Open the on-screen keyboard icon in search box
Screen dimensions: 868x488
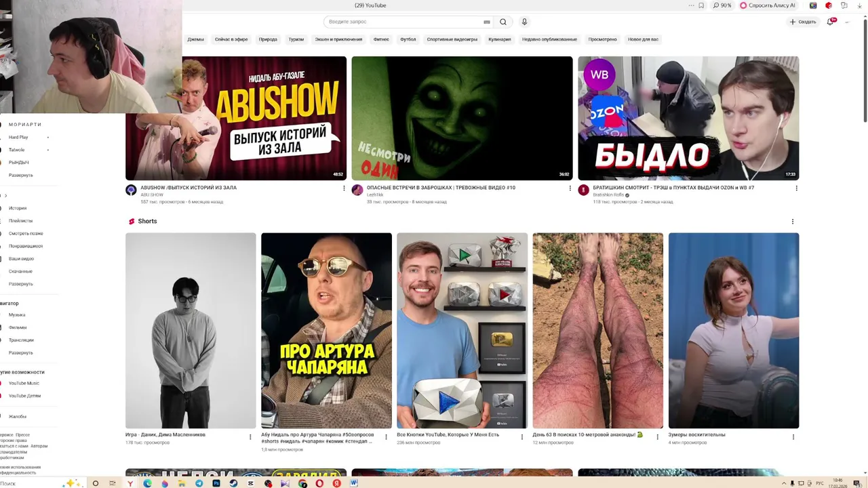coord(486,22)
